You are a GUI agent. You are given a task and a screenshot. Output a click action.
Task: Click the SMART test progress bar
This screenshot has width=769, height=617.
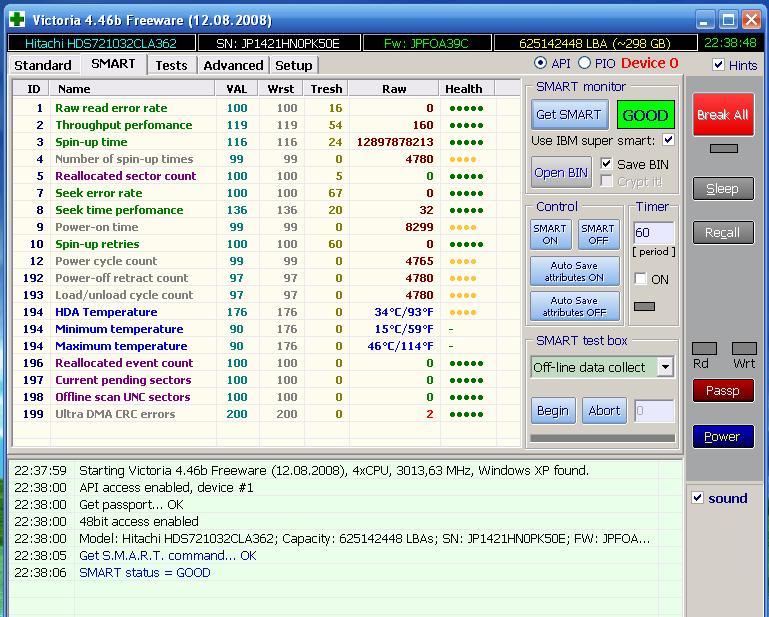603,438
